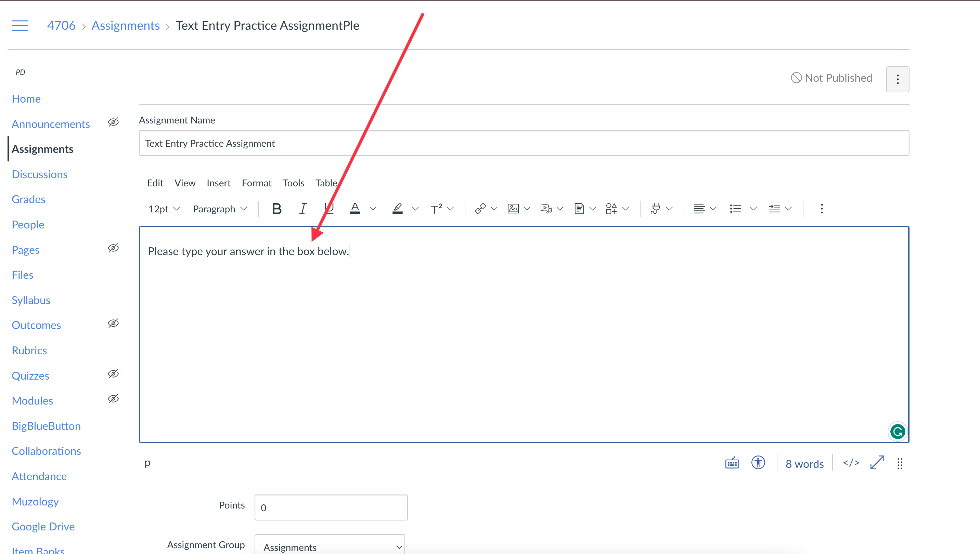This screenshot has width=980, height=554.
Task: Open the accessibility checker icon
Action: tap(758, 463)
